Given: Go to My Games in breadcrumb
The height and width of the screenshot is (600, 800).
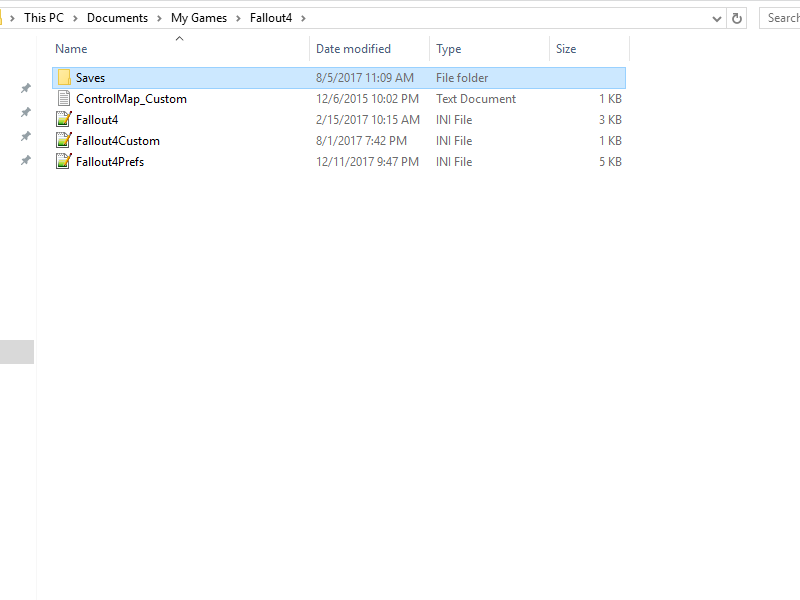Looking at the screenshot, I should pyautogui.click(x=199, y=18).
